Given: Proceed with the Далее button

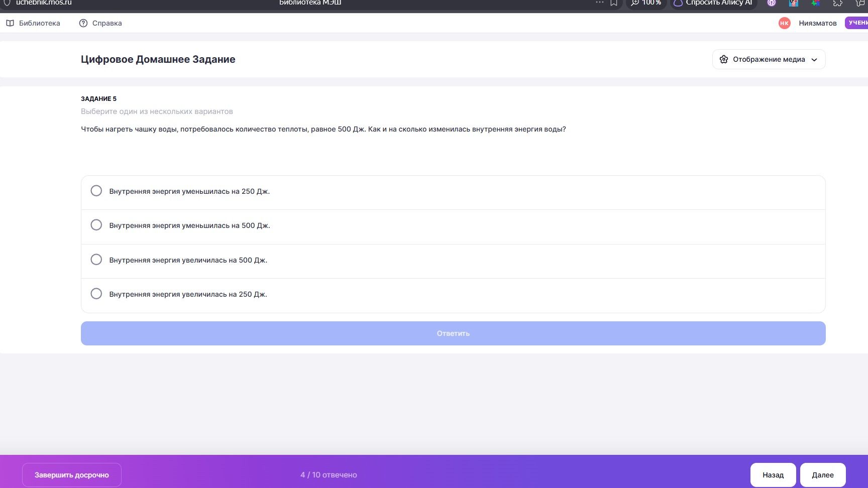Looking at the screenshot, I should coord(823,475).
